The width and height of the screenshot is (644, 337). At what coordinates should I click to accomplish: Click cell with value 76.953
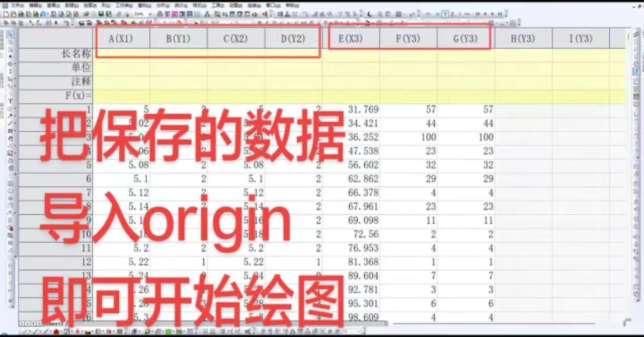[x=351, y=248]
